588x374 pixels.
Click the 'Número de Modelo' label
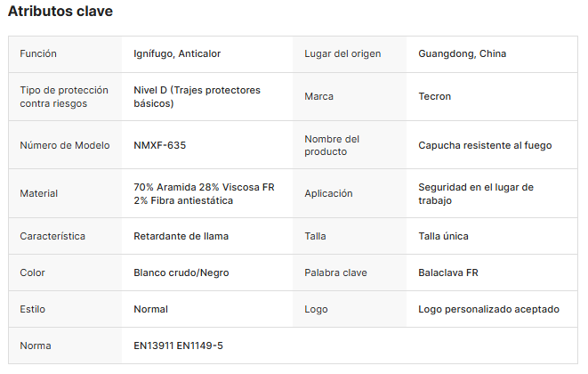click(65, 145)
